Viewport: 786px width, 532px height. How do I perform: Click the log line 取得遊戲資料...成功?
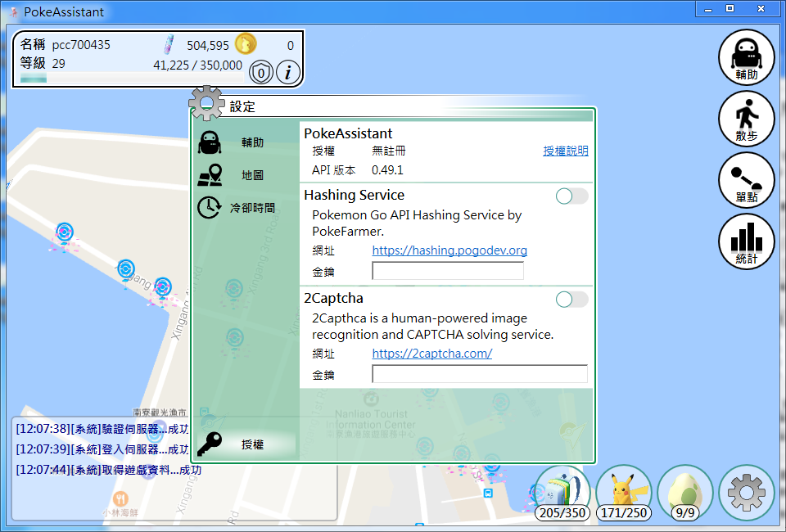[109, 470]
